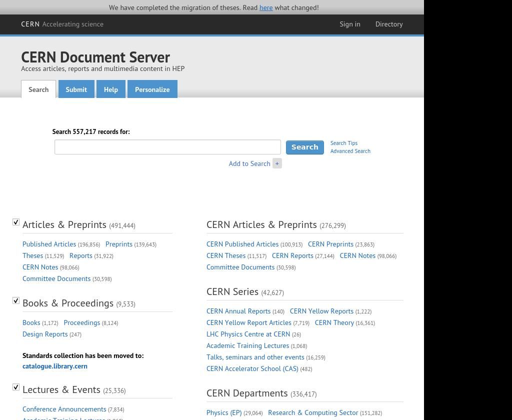
Task: Browse the CERN Reports collection
Action: tap(292, 255)
